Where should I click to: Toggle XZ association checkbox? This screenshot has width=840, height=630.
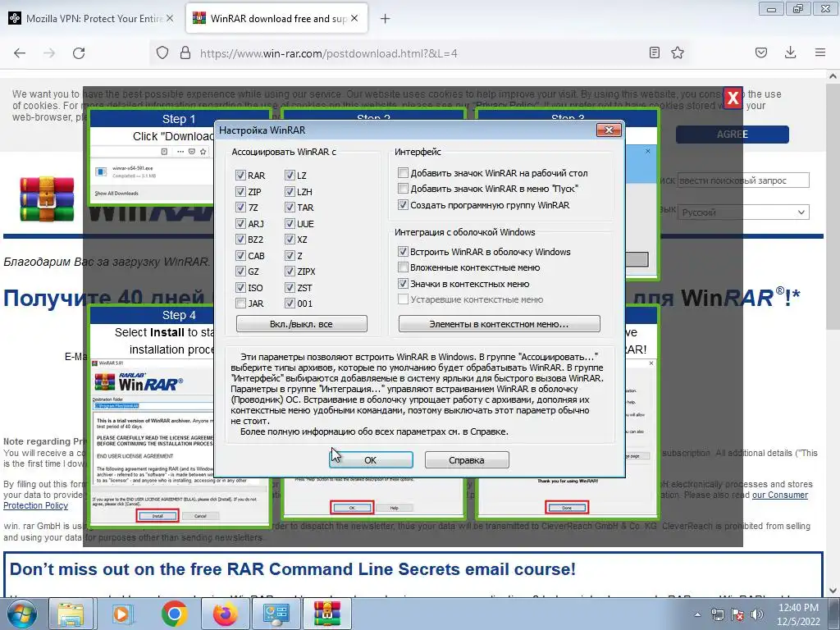290,240
